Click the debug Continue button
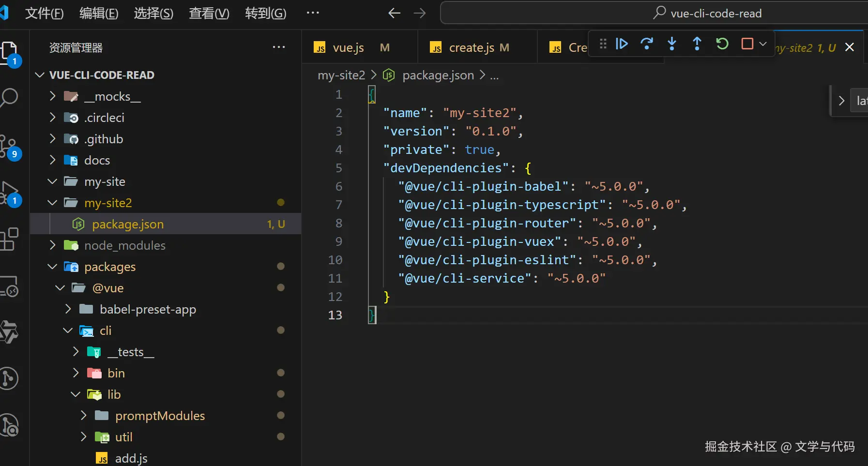The width and height of the screenshot is (868, 466). click(x=622, y=44)
